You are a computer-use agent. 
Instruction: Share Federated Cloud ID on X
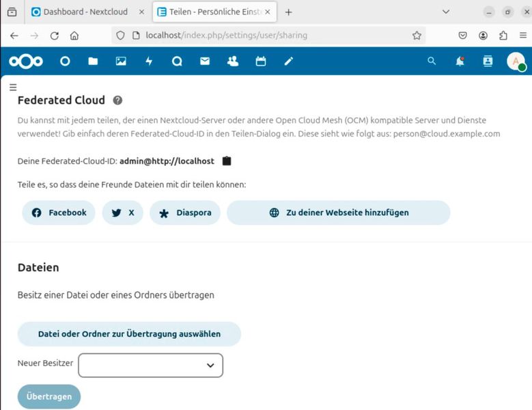point(122,213)
